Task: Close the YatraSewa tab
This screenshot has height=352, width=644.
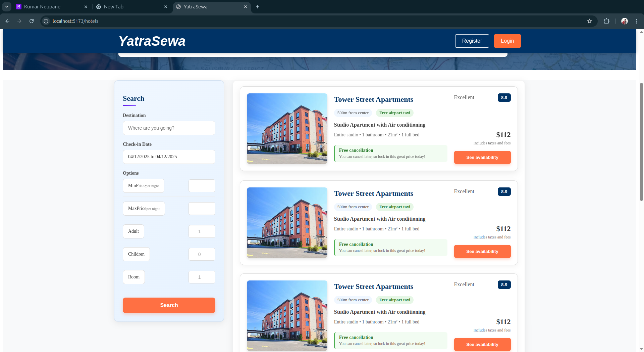Action: pyautogui.click(x=246, y=7)
